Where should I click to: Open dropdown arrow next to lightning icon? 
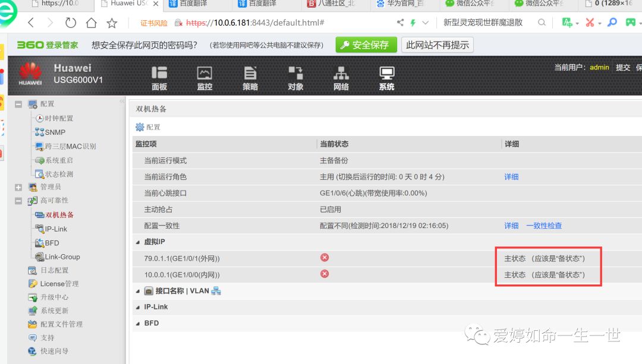426,23
